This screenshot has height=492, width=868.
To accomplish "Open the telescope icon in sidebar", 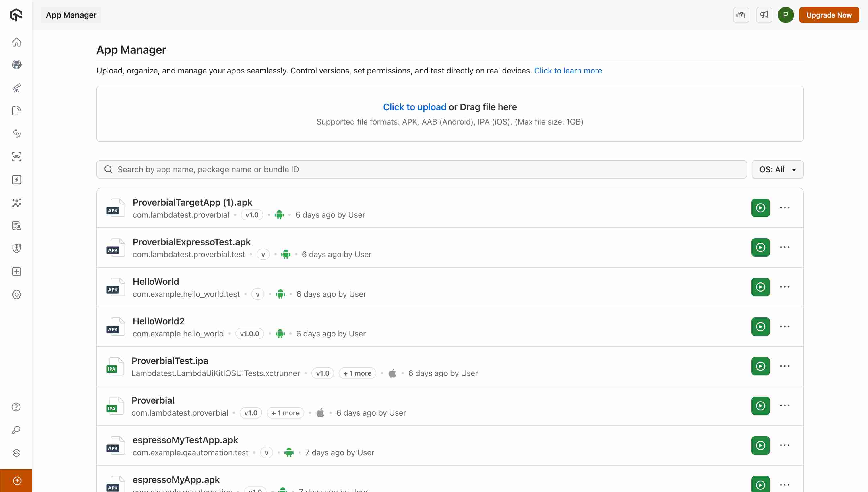I will 16,88.
